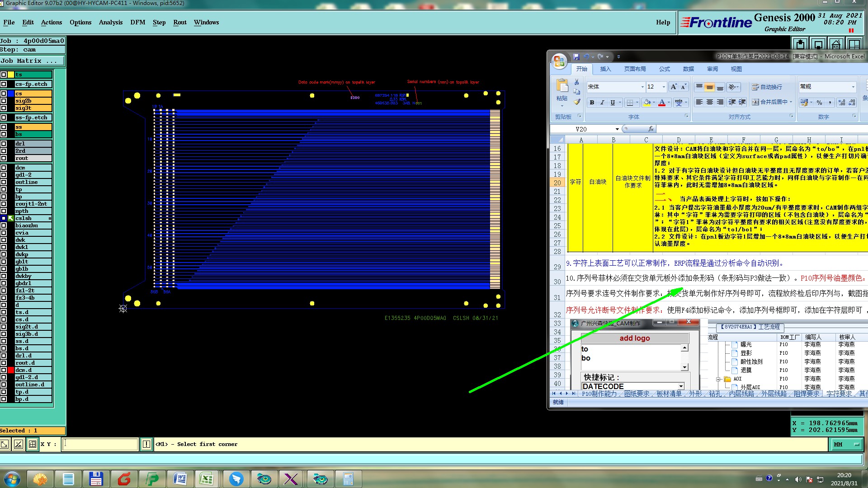Click the Italic icon in Excel ribbon
Viewport: 868px width, 488px height.
[602, 103]
